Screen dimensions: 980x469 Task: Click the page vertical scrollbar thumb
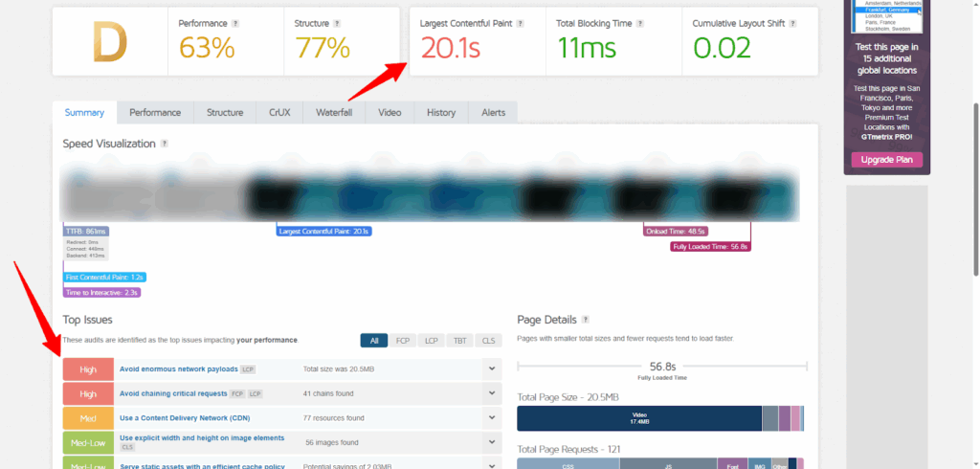pyautogui.click(x=975, y=190)
